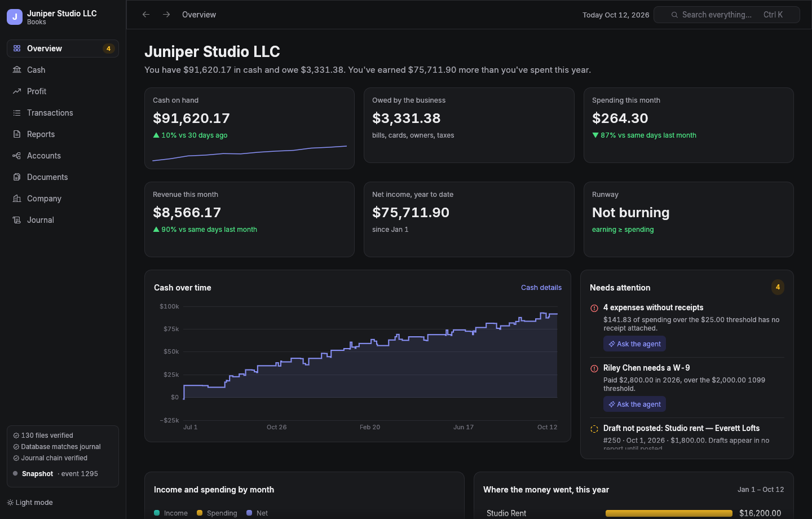Open the Company page

point(63,199)
